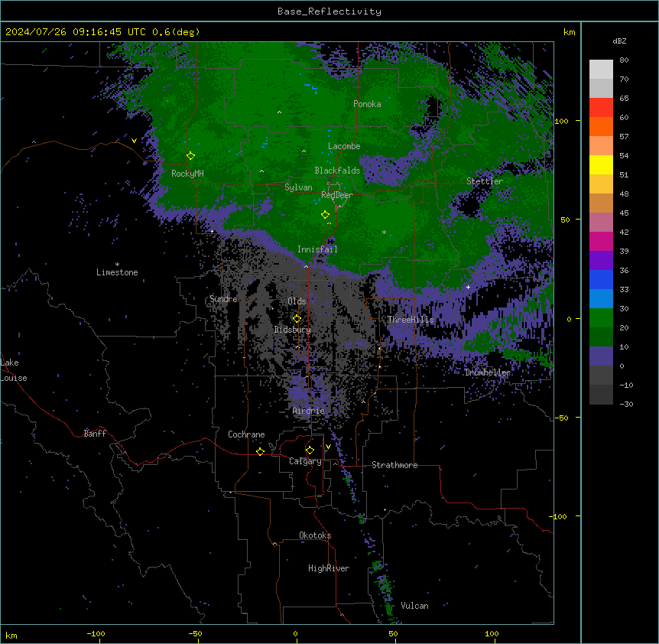This screenshot has height=644, width=659.
Task: Click the 50 tick on the horizontal km axis
Action: [394, 633]
